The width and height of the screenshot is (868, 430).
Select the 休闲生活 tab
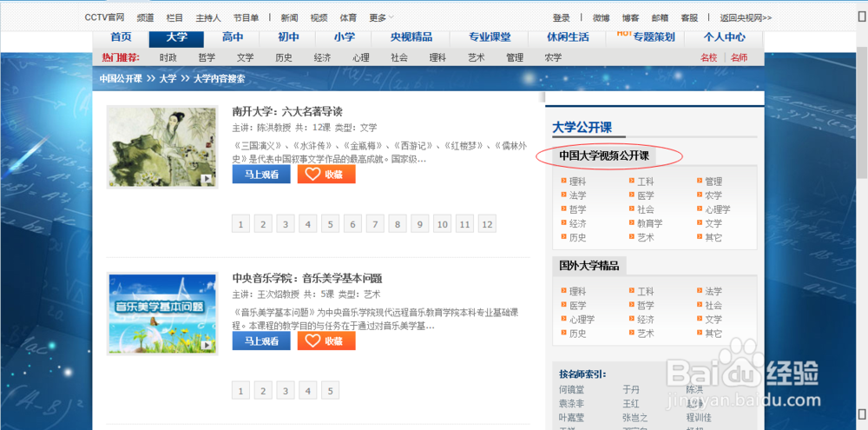pos(568,37)
